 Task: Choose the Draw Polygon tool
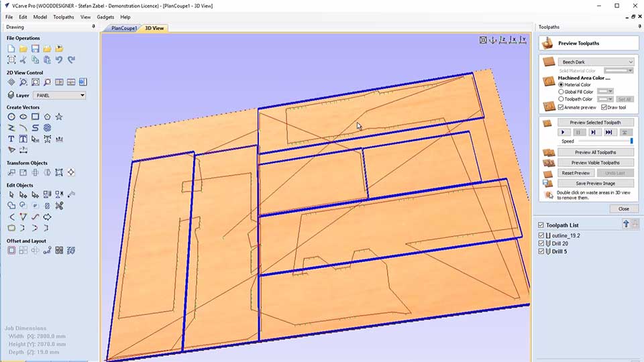47,117
